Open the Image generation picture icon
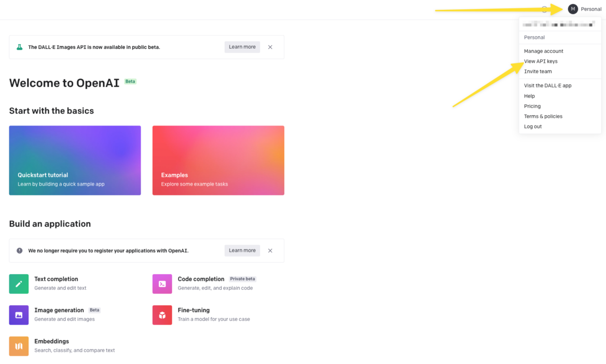This screenshot has width=606, height=364. point(19,315)
